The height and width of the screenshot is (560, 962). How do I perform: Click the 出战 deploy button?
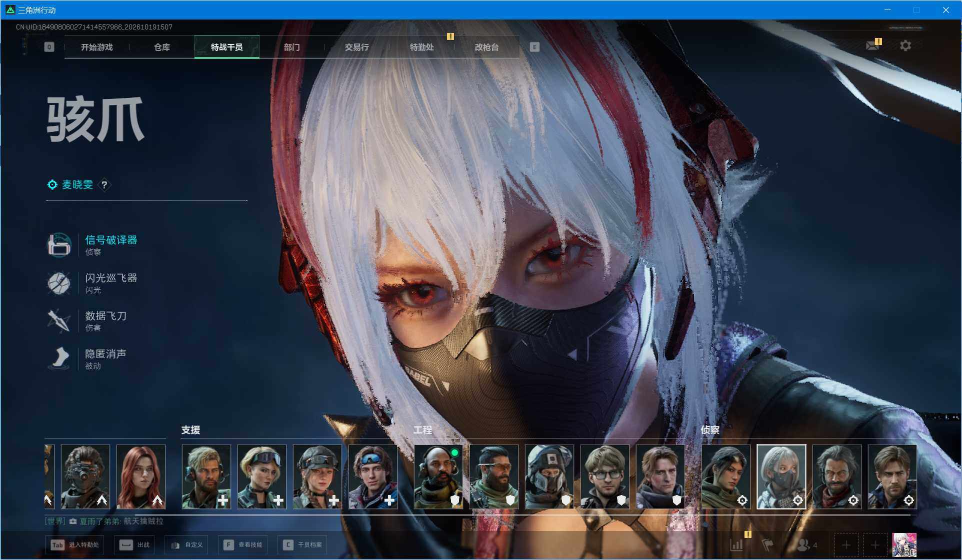(134, 545)
